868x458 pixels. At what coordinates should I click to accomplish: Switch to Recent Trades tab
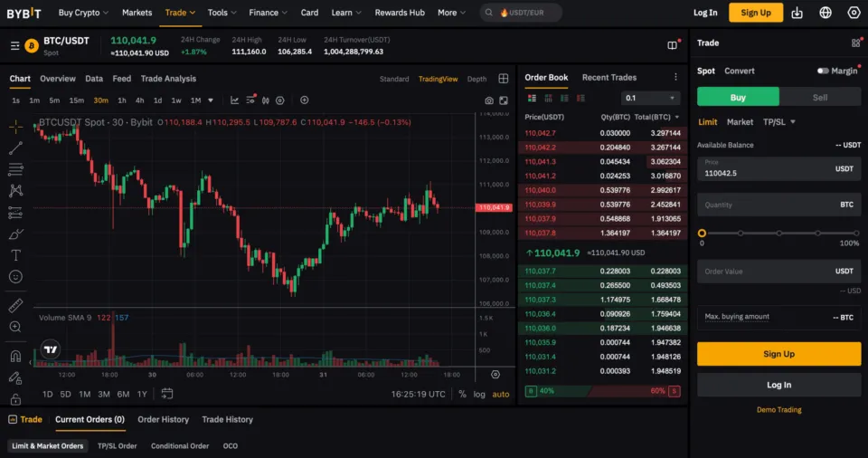click(609, 78)
